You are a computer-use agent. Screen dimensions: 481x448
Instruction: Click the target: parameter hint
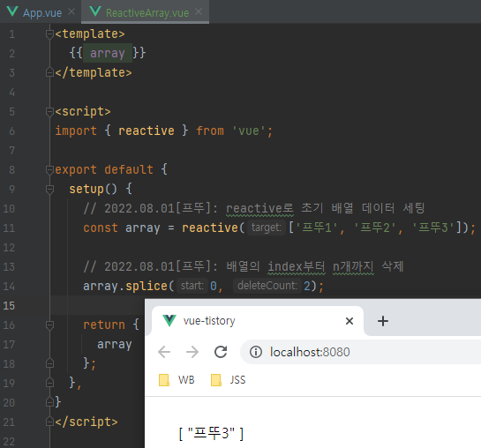tap(267, 228)
